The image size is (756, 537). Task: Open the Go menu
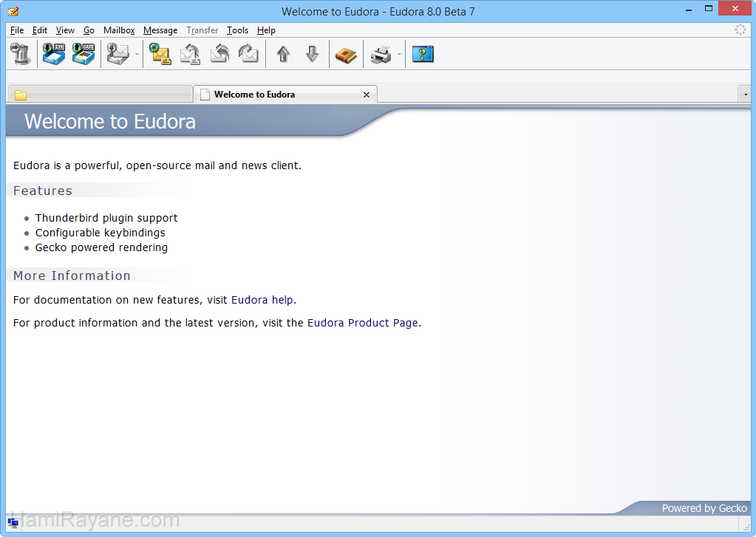click(x=89, y=30)
